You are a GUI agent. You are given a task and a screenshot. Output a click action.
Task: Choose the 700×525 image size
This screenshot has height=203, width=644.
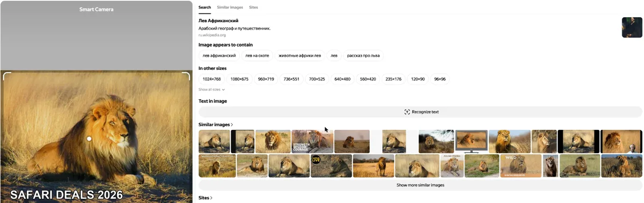pyautogui.click(x=317, y=79)
